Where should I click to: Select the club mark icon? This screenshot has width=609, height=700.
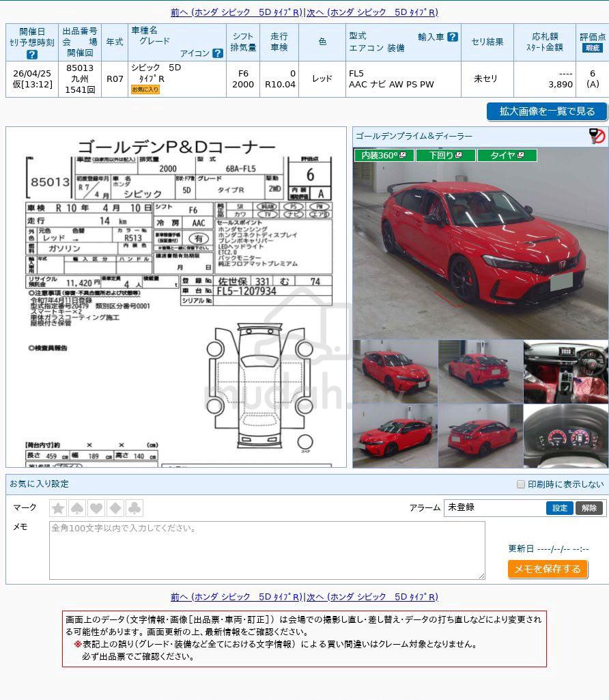[134, 508]
